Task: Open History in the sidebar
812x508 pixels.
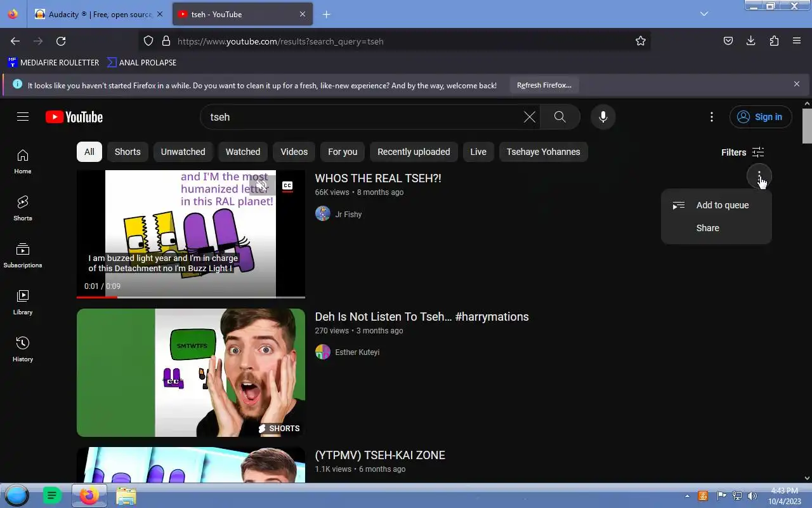Action: [x=23, y=349]
